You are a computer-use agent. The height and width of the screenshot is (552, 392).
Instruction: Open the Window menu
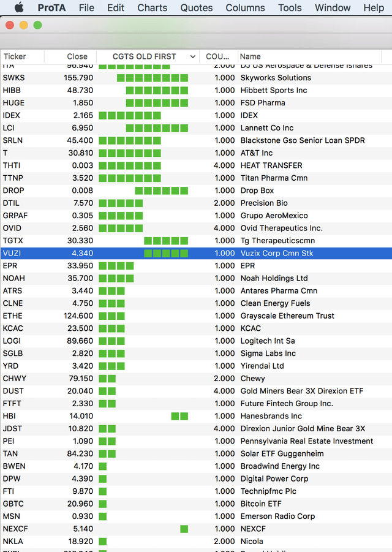coord(333,7)
